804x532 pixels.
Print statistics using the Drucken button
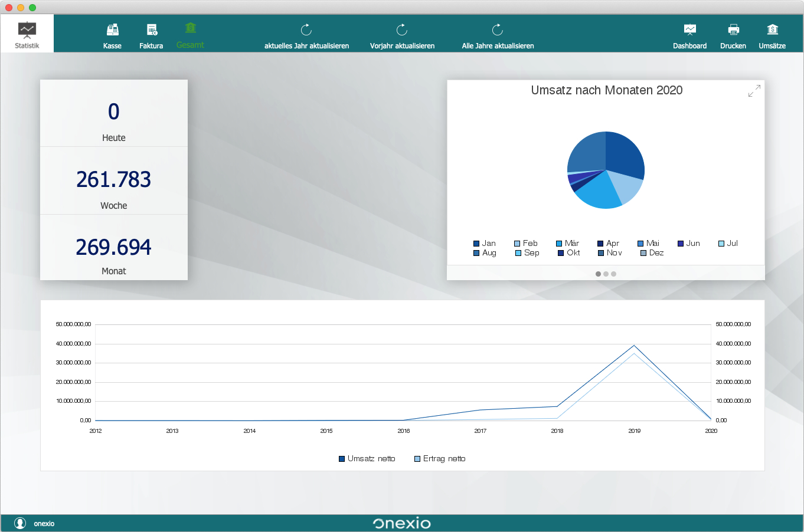click(733, 36)
